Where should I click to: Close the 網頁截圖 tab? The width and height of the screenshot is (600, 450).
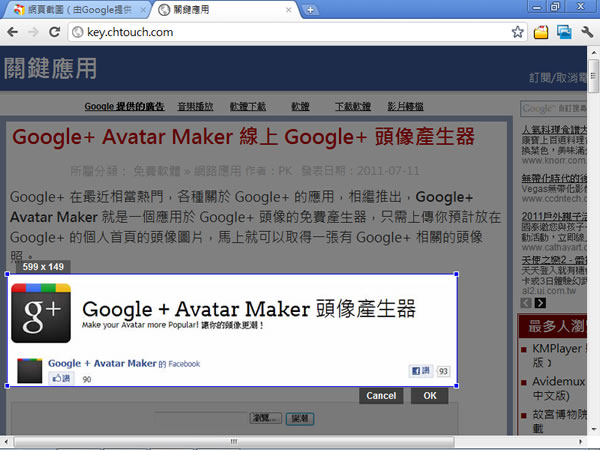pyautogui.click(x=143, y=10)
